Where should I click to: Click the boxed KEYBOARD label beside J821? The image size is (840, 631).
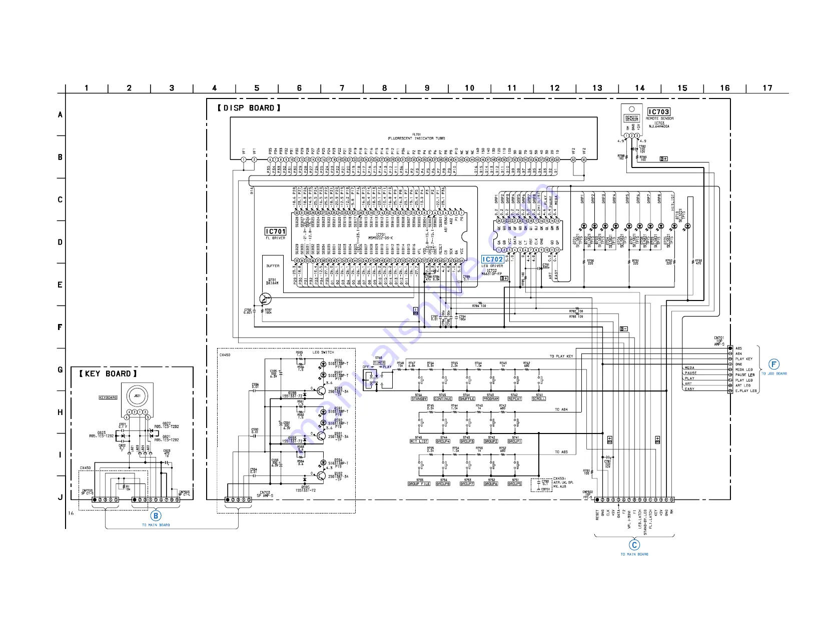tap(108, 397)
